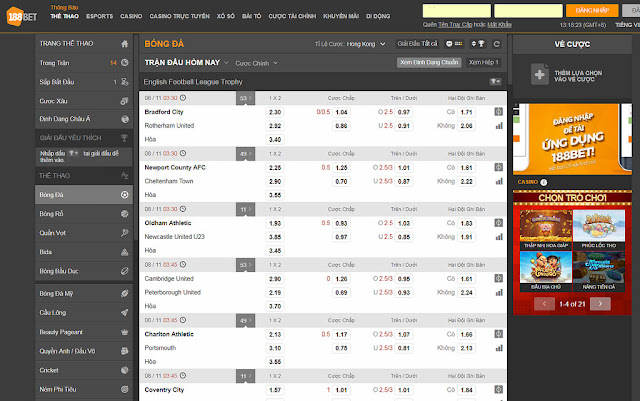
Task: Collapse English Football League Trophy favorites arrow
Action: 495,82
